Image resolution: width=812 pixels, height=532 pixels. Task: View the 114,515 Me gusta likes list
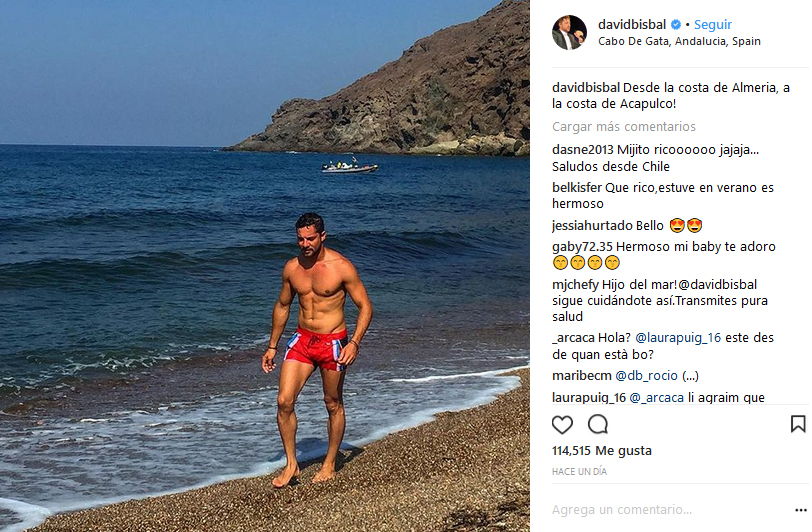point(601,451)
